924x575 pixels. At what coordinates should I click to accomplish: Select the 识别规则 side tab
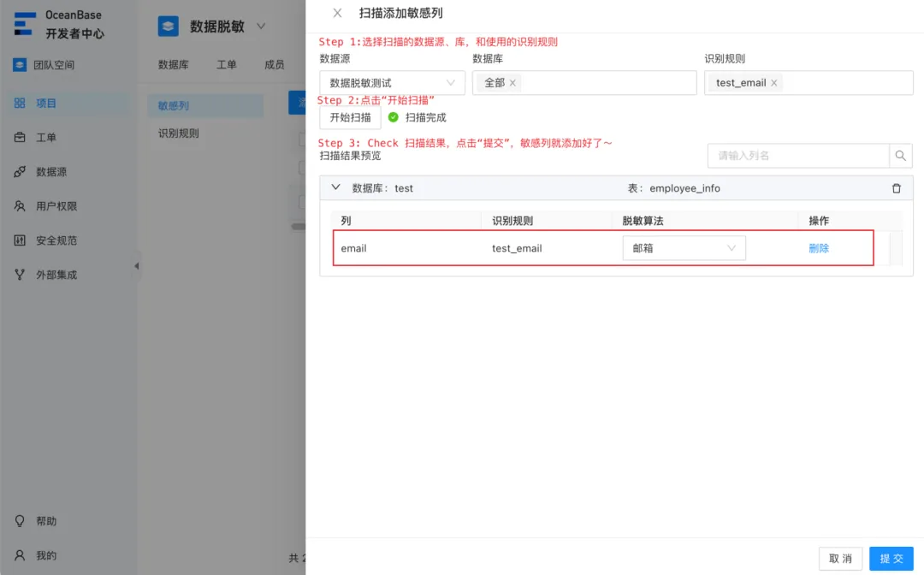(179, 133)
